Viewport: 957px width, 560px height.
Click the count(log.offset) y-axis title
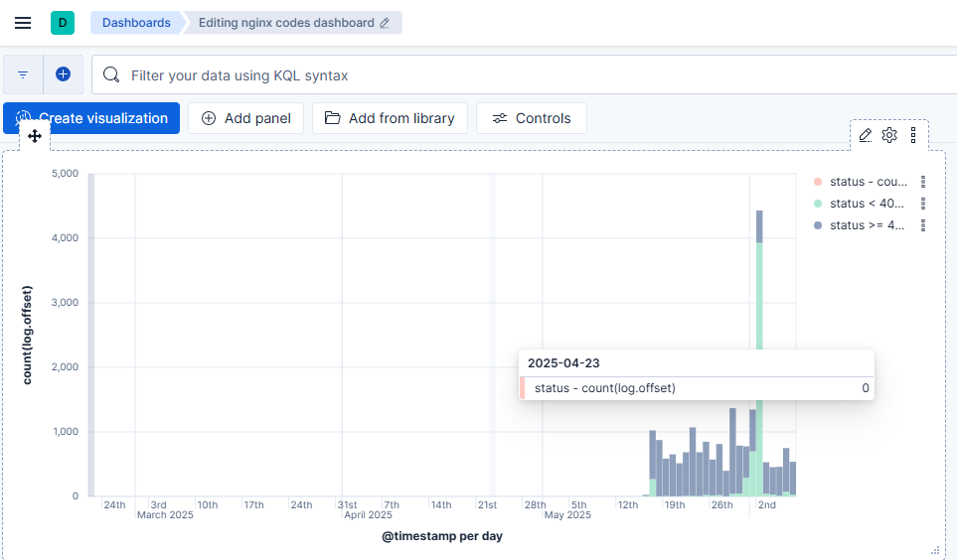pyautogui.click(x=27, y=335)
